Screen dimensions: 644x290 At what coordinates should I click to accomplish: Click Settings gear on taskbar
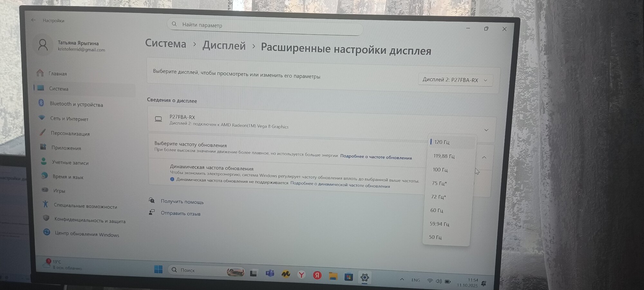(x=365, y=277)
